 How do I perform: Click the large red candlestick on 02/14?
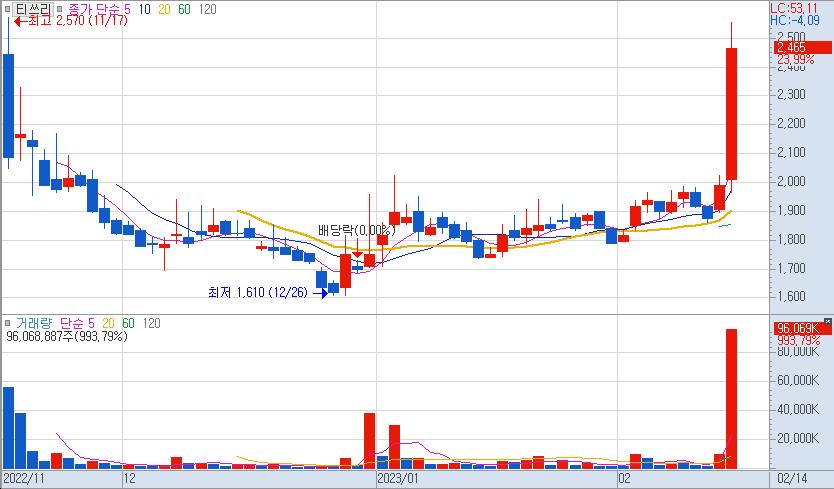pyautogui.click(x=731, y=114)
